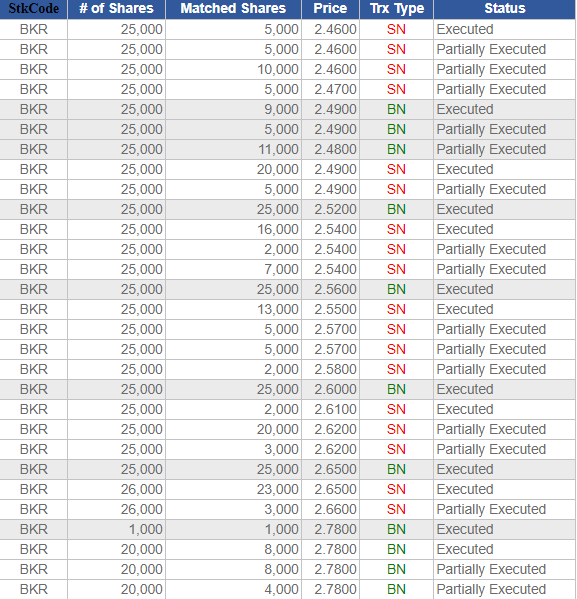This screenshot has width=577, height=599.
Task: Select the row with 13,000 matched shares
Action: [x=288, y=309]
